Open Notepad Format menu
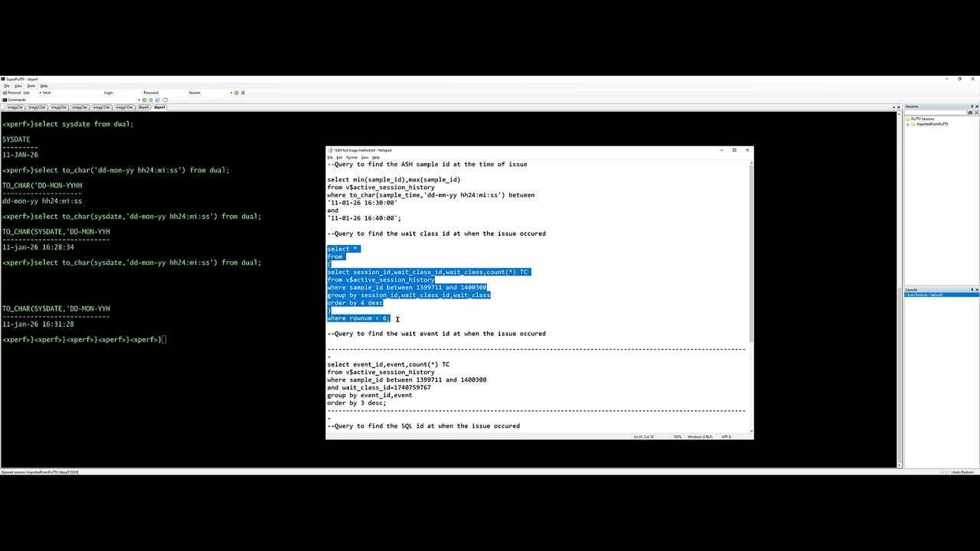 pyautogui.click(x=351, y=158)
